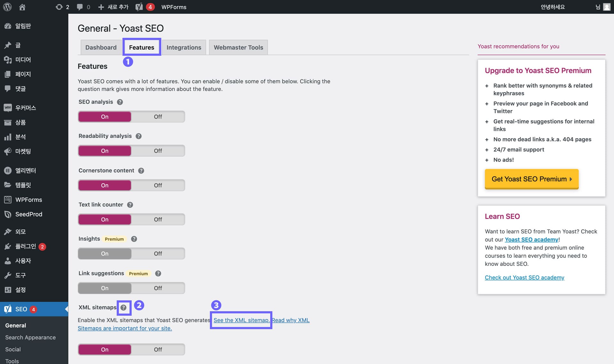
Task: Open XML sitemaps help question mark
Action: [x=124, y=308]
